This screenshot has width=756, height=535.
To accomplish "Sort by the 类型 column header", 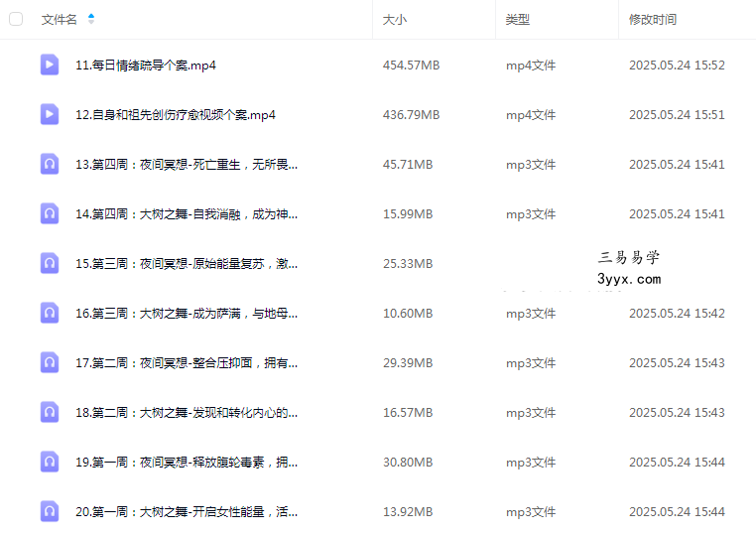I will (517, 19).
